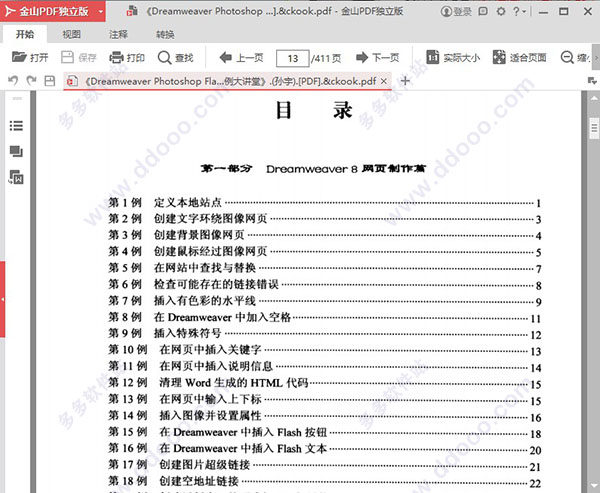Open the tab list dropdown at right
Viewport: 600px width, 493px height.
[x=592, y=80]
